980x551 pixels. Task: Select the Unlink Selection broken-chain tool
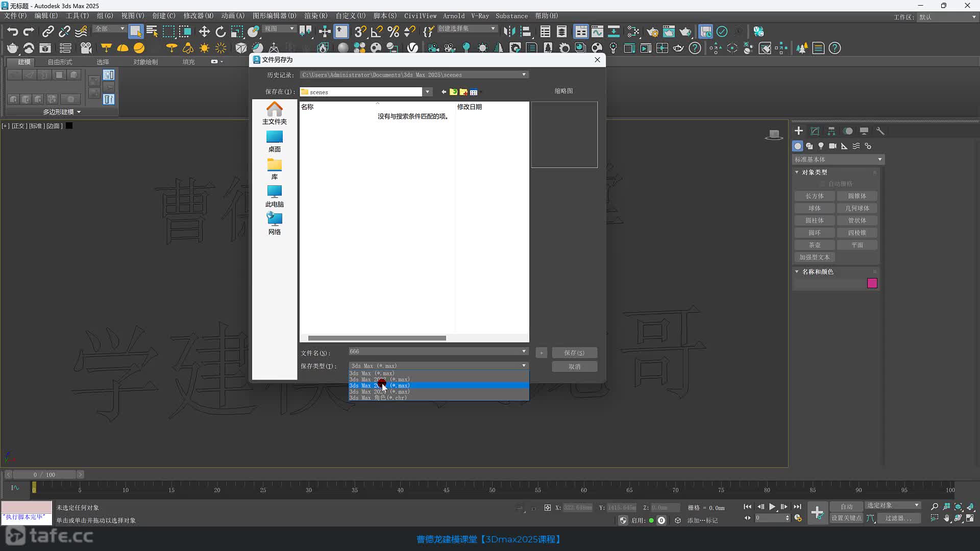[x=64, y=32]
